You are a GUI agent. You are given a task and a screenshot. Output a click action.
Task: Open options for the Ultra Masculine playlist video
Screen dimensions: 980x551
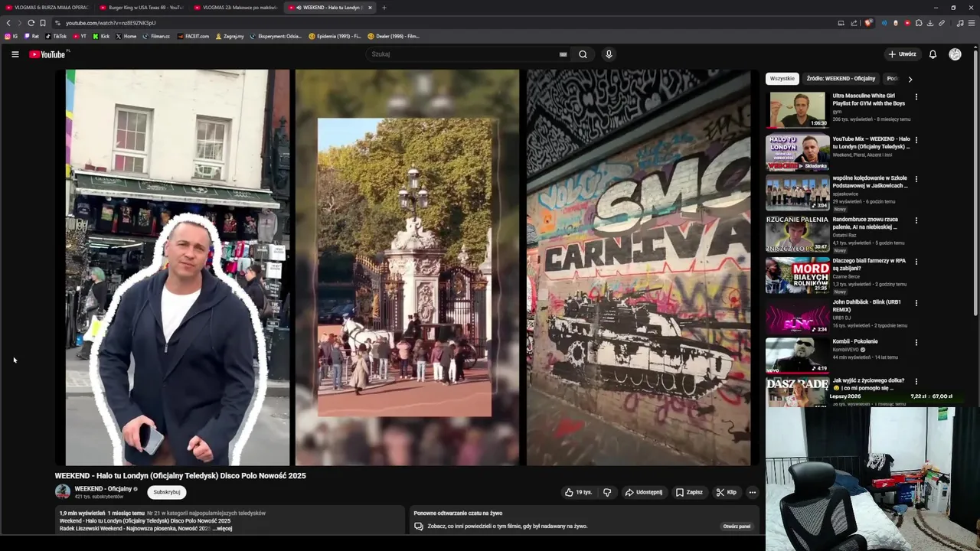tap(916, 97)
